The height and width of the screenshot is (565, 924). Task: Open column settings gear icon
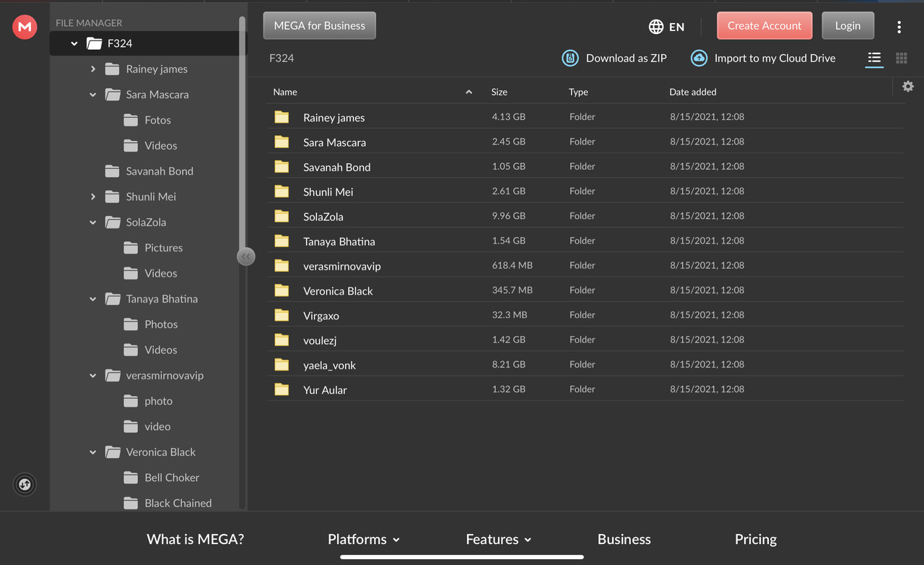[908, 87]
